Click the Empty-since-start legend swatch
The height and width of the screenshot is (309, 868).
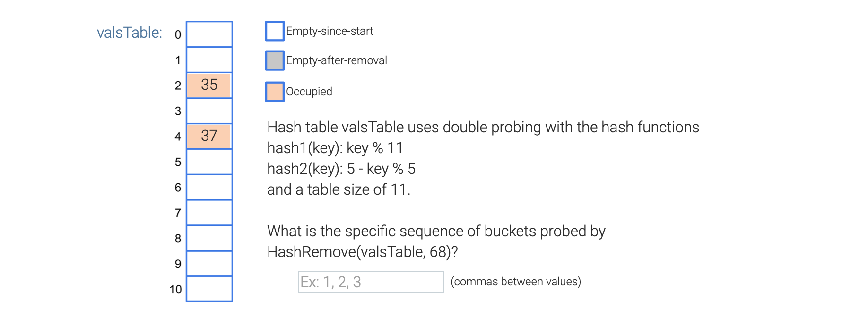click(275, 31)
